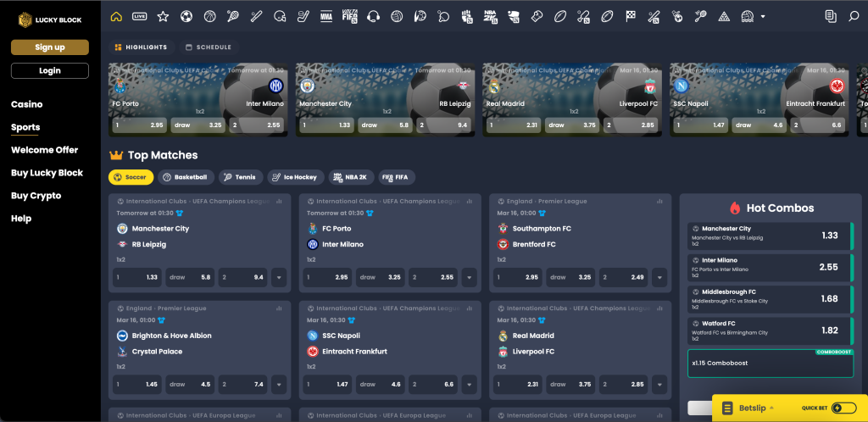Expand more markets on Real Madrid match card
868x422 pixels.
pos(659,385)
